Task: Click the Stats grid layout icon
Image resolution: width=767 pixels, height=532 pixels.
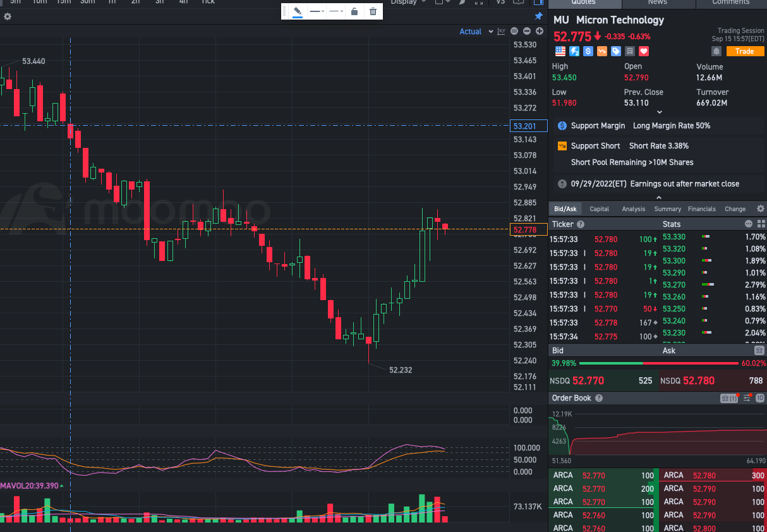Action: tap(761, 224)
